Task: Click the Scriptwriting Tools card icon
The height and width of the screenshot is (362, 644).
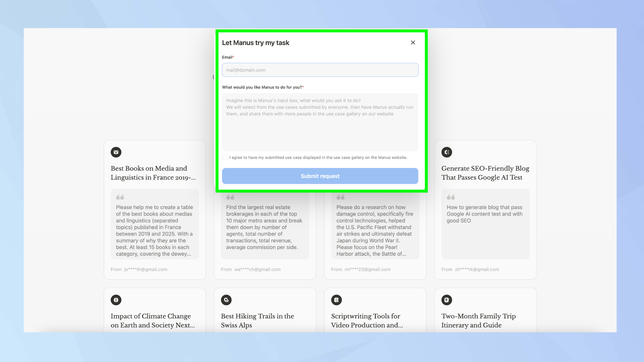Action: [336, 300]
